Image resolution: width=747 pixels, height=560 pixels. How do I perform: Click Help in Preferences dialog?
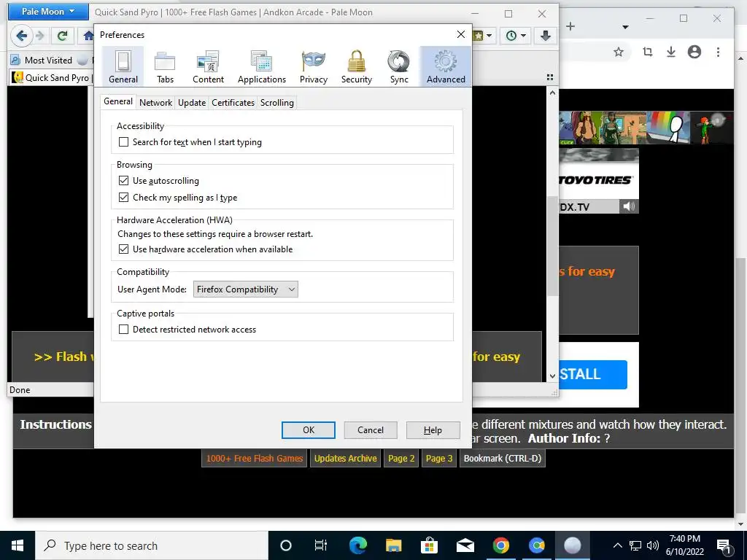pos(433,430)
